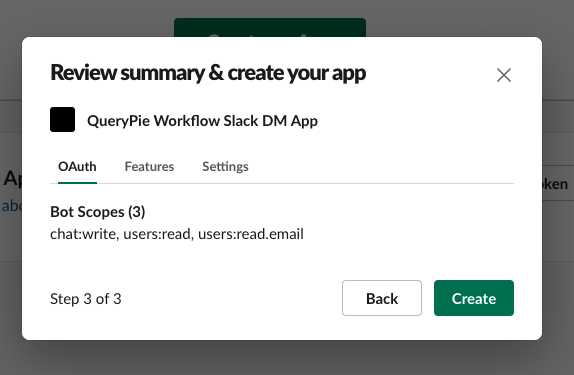This screenshot has height=375, width=574.
Task: Close the Review summary dialog
Action: pyautogui.click(x=504, y=75)
